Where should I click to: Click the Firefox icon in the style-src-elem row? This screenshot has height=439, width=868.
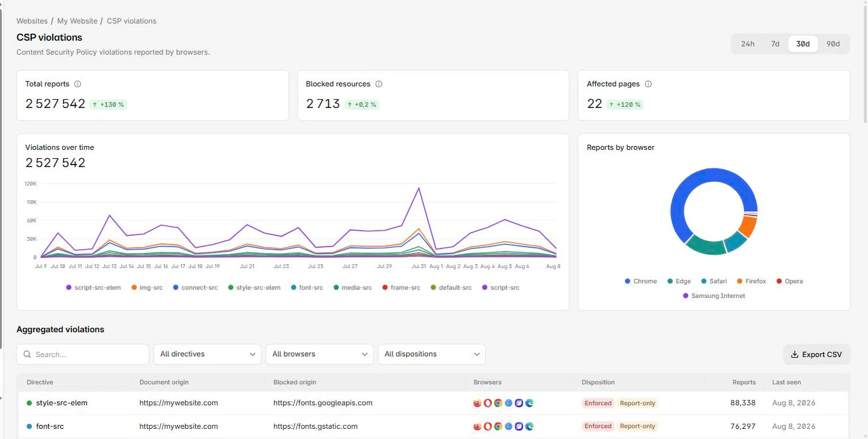(x=478, y=403)
